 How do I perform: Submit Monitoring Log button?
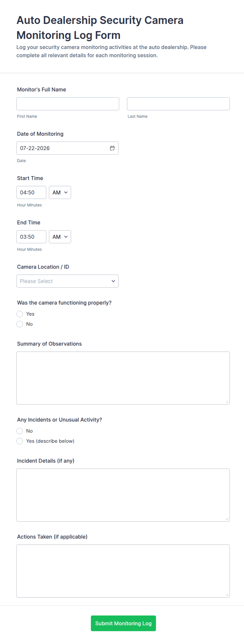tap(123, 623)
